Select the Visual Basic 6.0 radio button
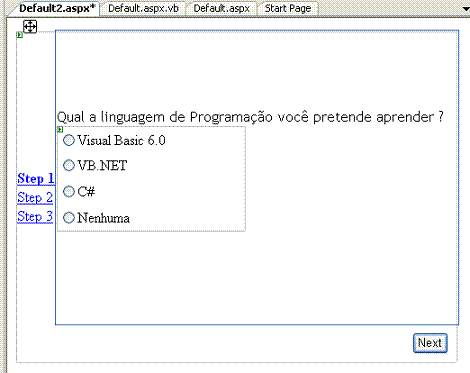 [69, 140]
